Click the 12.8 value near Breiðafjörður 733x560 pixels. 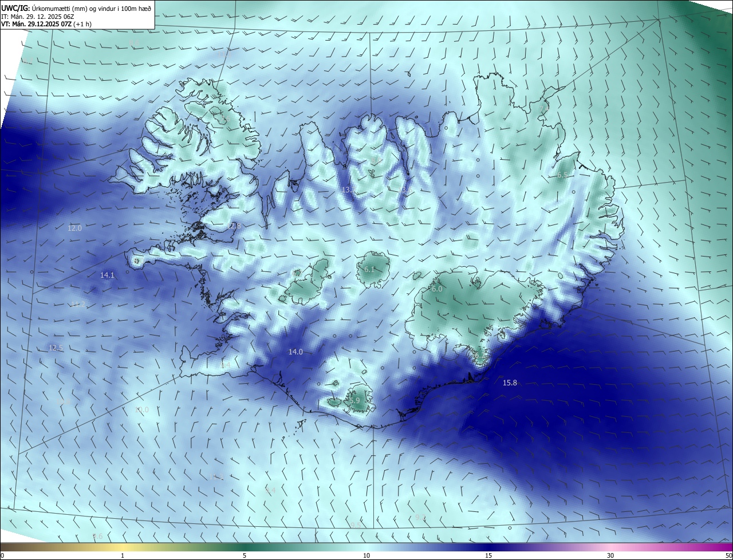[x=234, y=226]
